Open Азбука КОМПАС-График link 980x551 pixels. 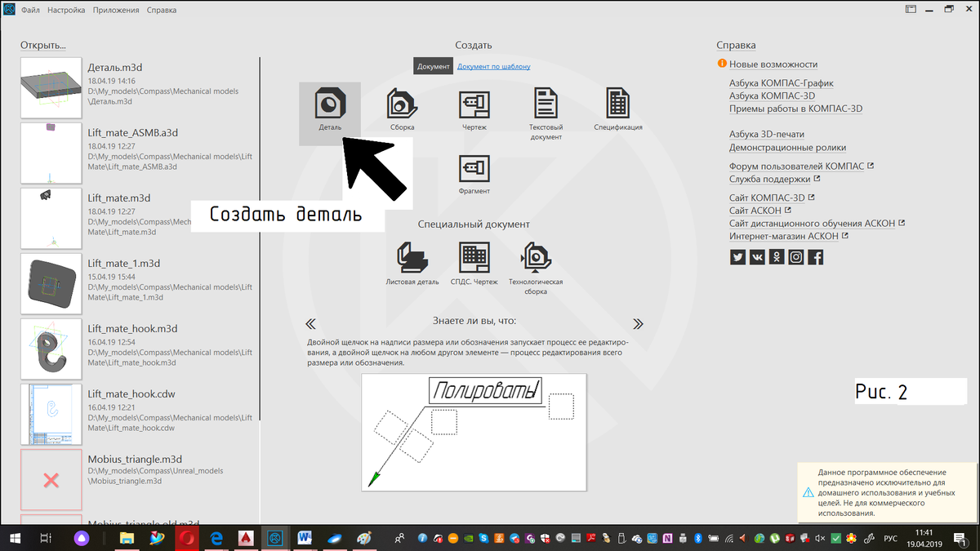click(x=782, y=83)
